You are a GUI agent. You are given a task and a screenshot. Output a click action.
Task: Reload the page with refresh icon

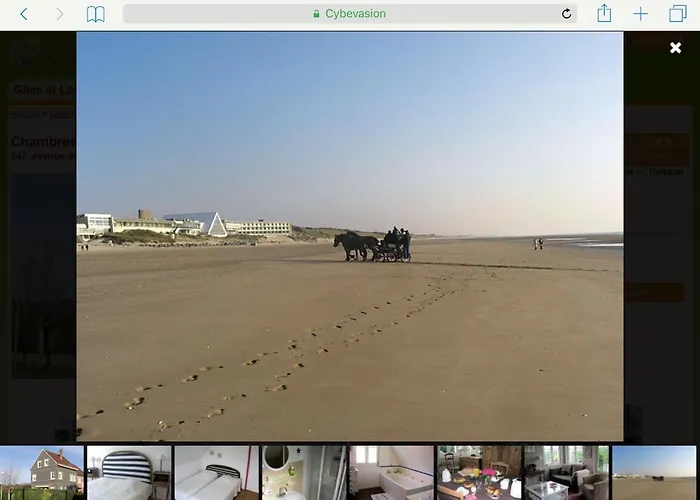(x=567, y=14)
